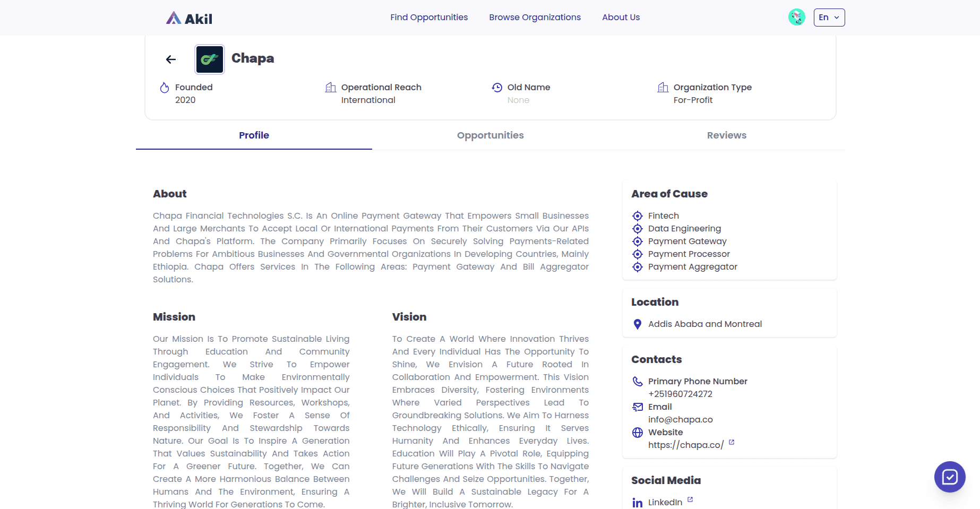
Task: Click the Contacts heading
Action: 657,359
